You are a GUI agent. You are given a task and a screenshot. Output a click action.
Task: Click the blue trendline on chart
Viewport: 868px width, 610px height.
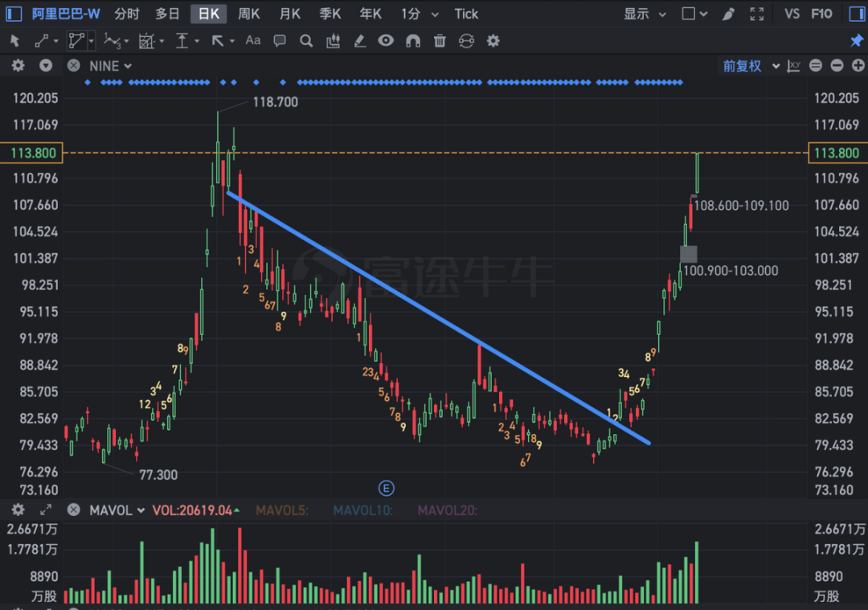(x=439, y=317)
